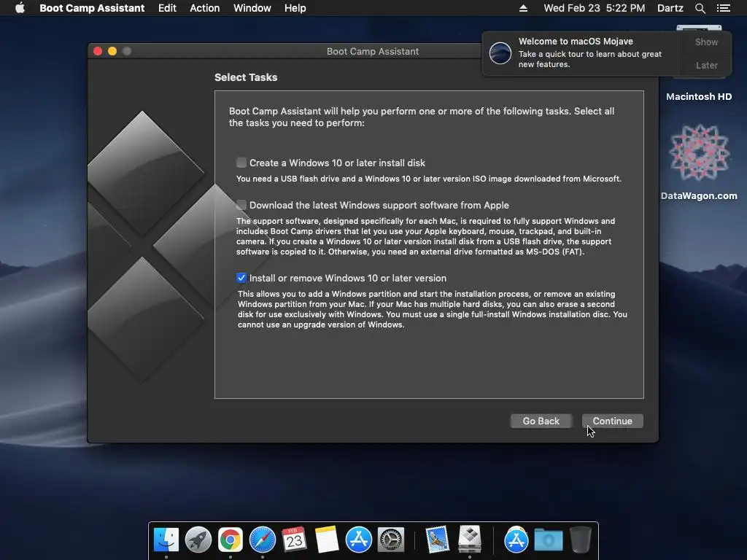Click the Welcome to macOS Mojave title

[576, 42]
